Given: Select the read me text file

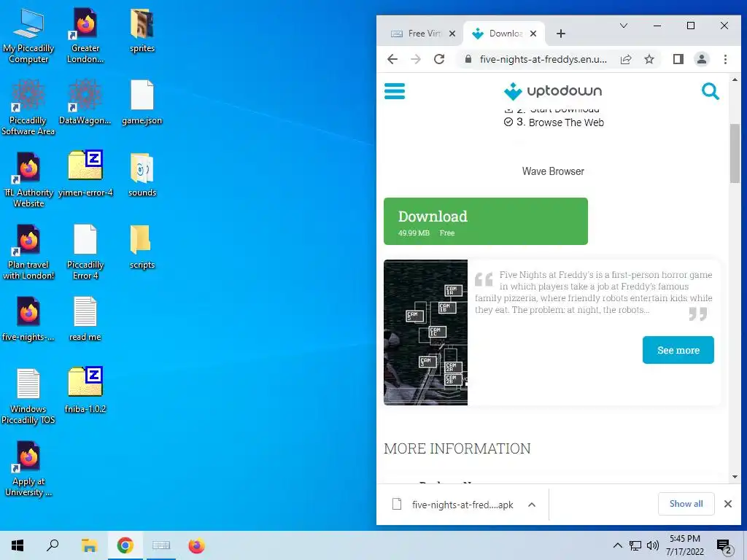Looking at the screenshot, I should [x=85, y=319].
